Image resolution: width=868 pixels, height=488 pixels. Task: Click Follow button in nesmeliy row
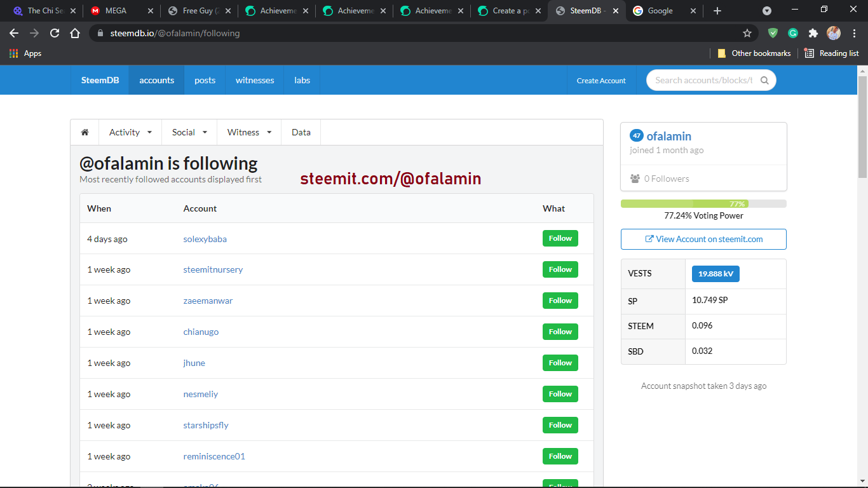pyautogui.click(x=560, y=394)
